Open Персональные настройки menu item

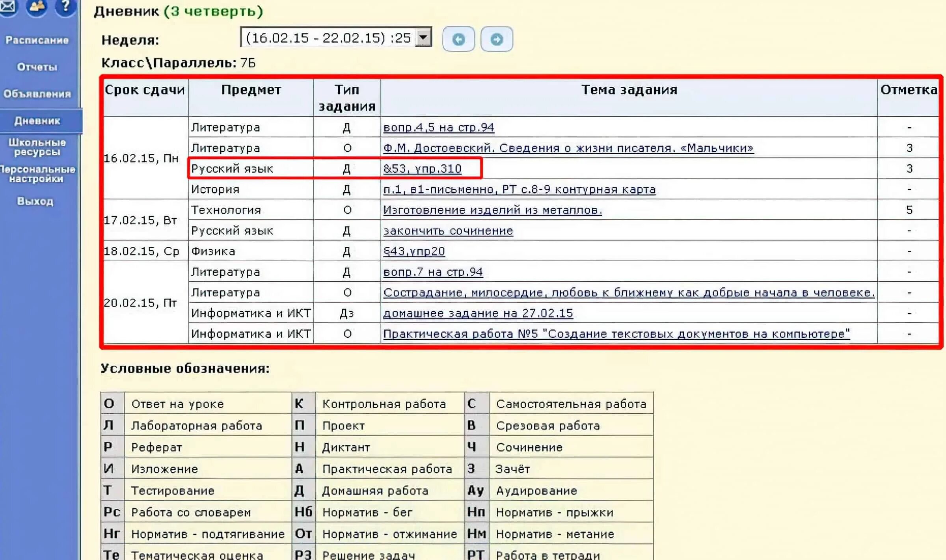[x=37, y=174]
